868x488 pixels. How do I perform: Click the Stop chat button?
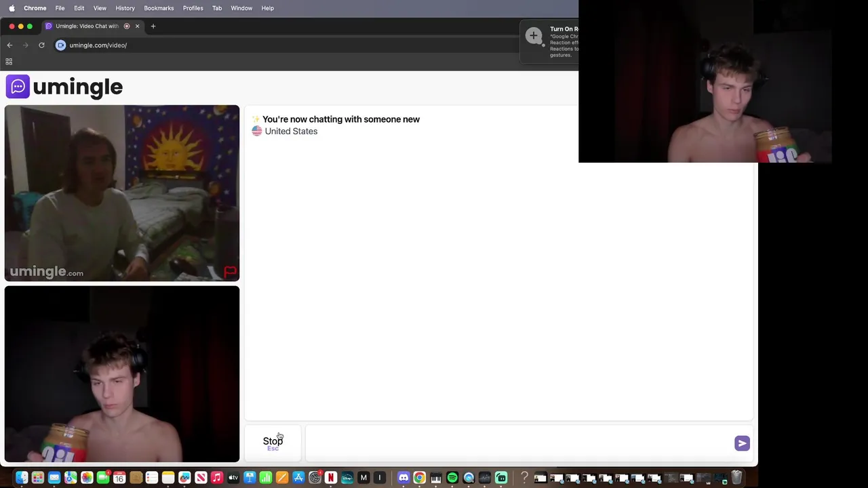[x=273, y=443]
